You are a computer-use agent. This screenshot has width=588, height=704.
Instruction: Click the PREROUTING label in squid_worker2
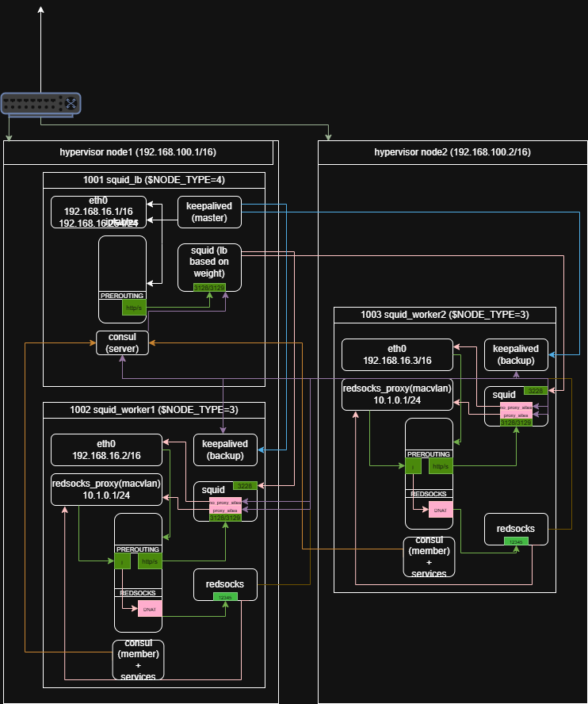point(429,454)
